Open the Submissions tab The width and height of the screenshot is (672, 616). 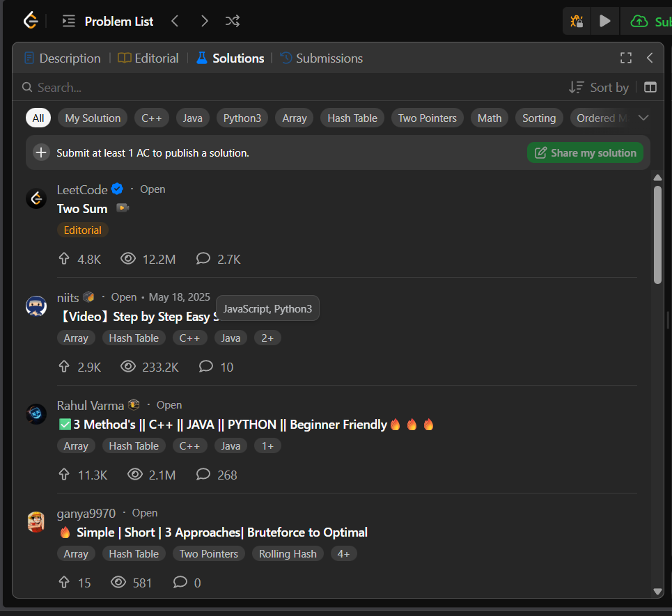[x=321, y=58]
